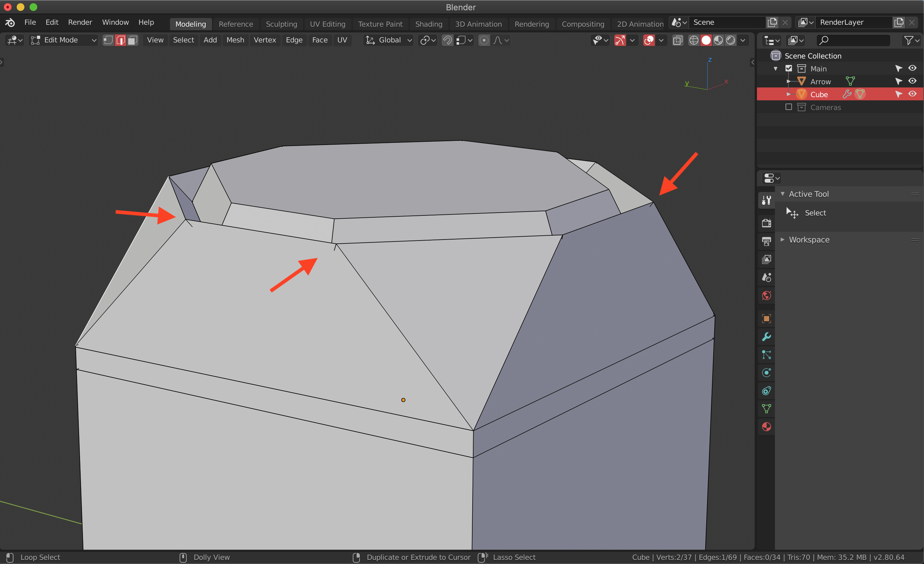Collapse the Active Tool panel

tap(783, 194)
